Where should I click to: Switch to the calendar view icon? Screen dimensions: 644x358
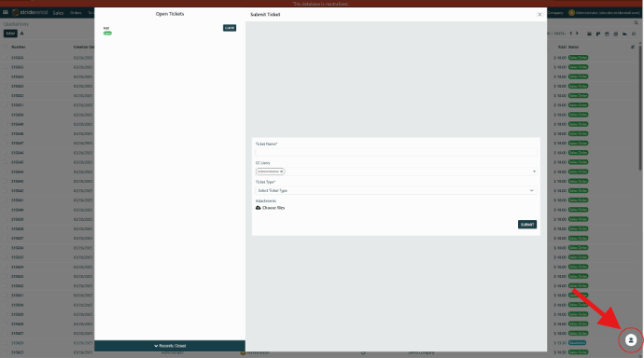tap(607, 34)
